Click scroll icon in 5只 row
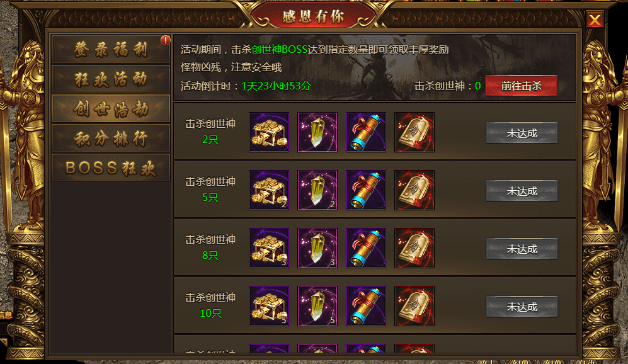 click(366, 190)
